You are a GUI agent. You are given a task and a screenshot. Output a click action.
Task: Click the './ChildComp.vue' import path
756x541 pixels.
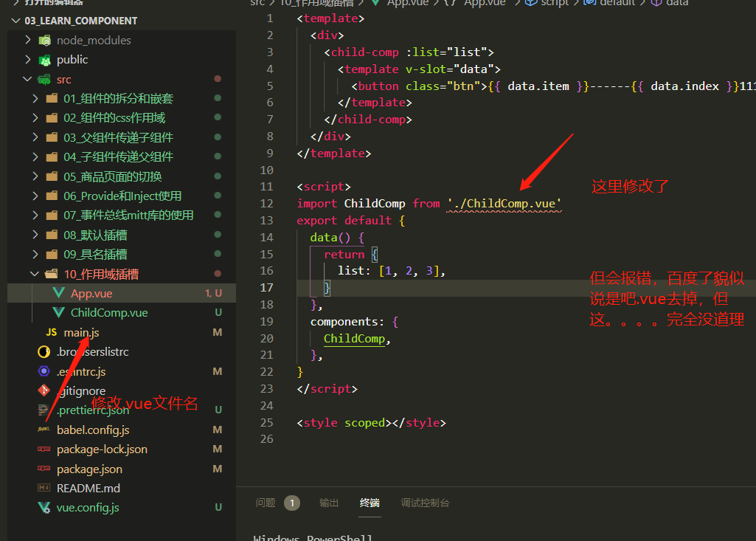click(x=504, y=203)
